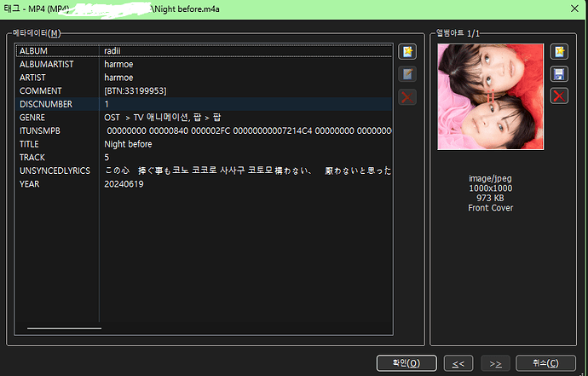
Task: Click the album value 'radii'
Action: (x=112, y=50)
